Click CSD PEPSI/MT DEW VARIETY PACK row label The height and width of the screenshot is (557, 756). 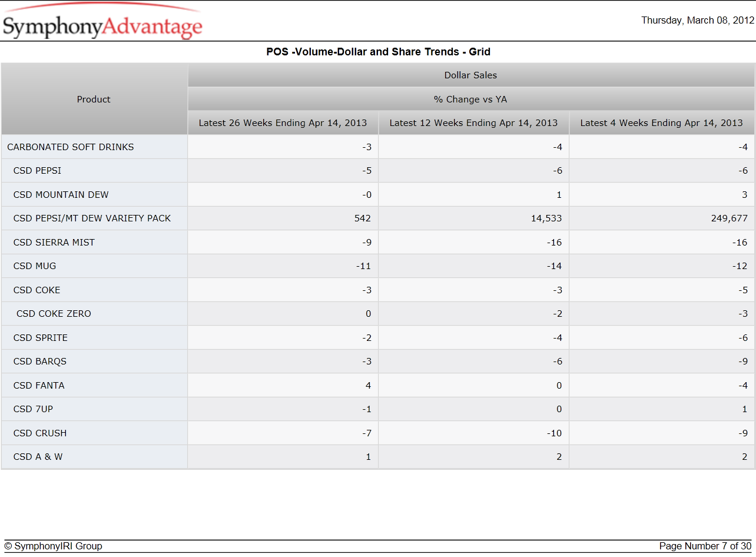pos(92,218)
